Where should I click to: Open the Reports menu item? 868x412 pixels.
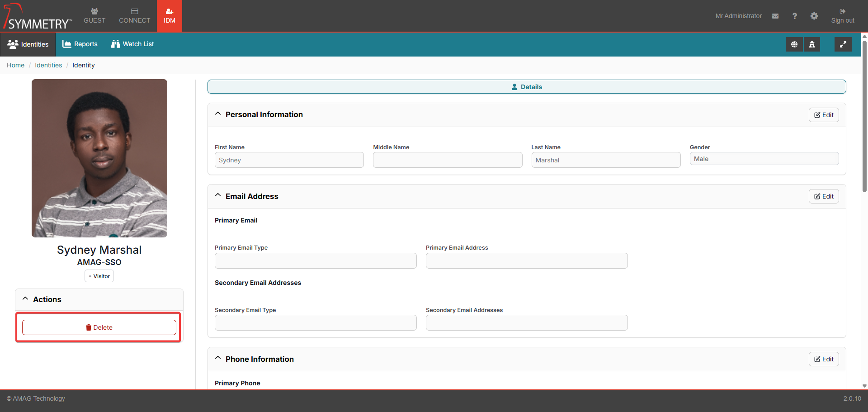(80, 44)
